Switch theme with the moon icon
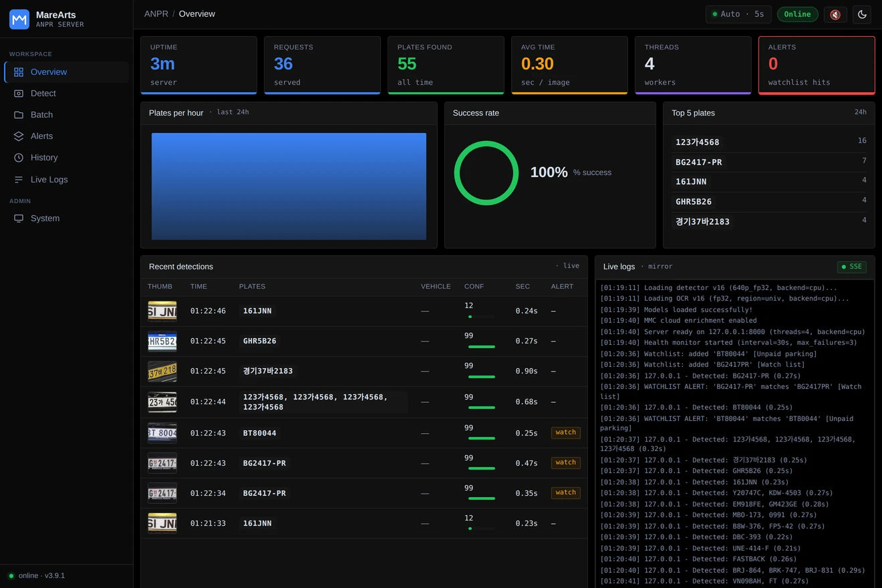The width and height of the screenshot is (882, 588). pyautogui.click(x=862, y=14)
